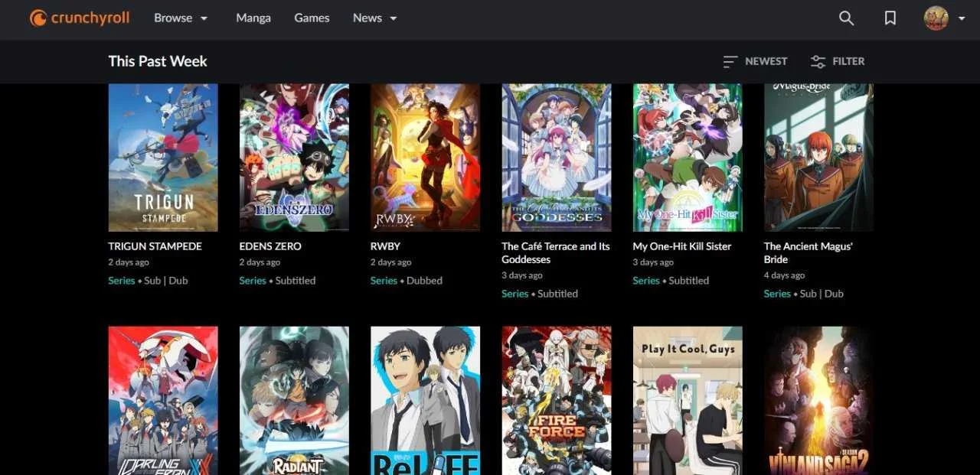Open the RWBY poster image
Screen dimensions: 980x475
click(425, 158)
